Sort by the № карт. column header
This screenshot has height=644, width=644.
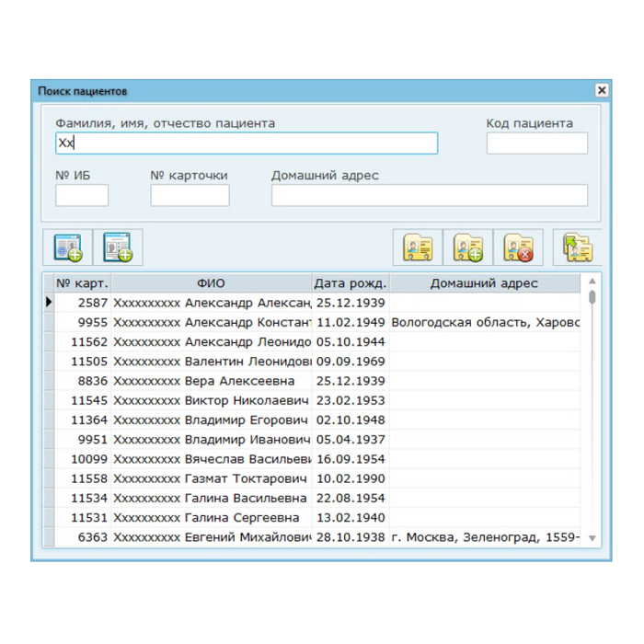[x=82, y=283]
